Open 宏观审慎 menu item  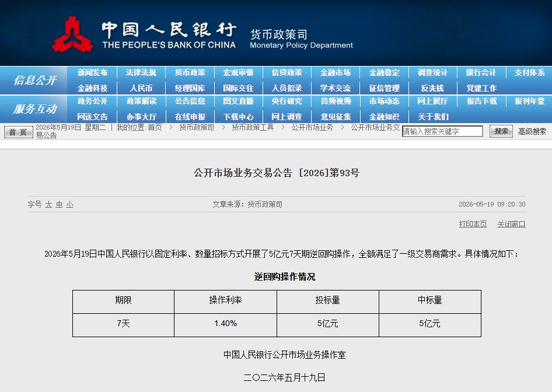click(x=238, y=72)
